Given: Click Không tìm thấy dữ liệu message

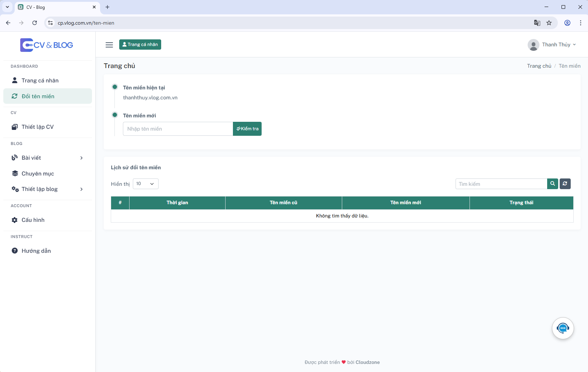Looking at the screenshot, I should (342, 216).
